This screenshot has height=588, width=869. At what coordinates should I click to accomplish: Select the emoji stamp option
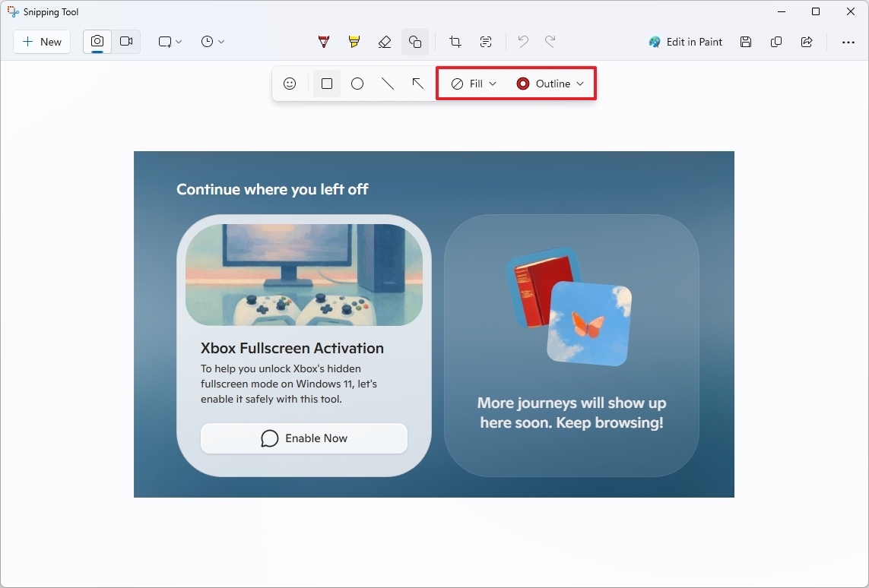pyautogui.click(x=290, y=84)
